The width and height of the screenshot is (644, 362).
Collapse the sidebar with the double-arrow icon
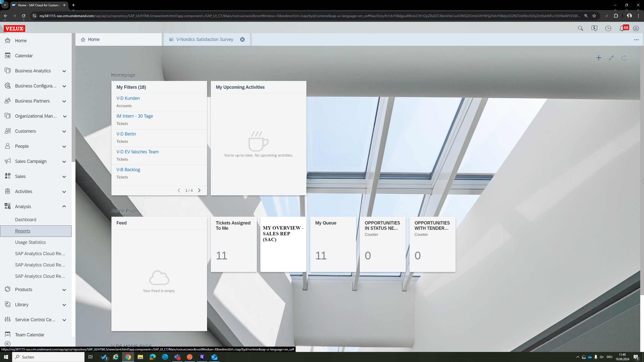(x=8, y=344)
